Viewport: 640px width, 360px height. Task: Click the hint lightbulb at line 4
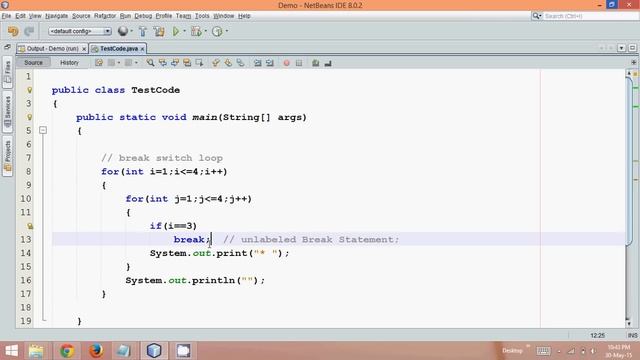[x=29, y=117]
